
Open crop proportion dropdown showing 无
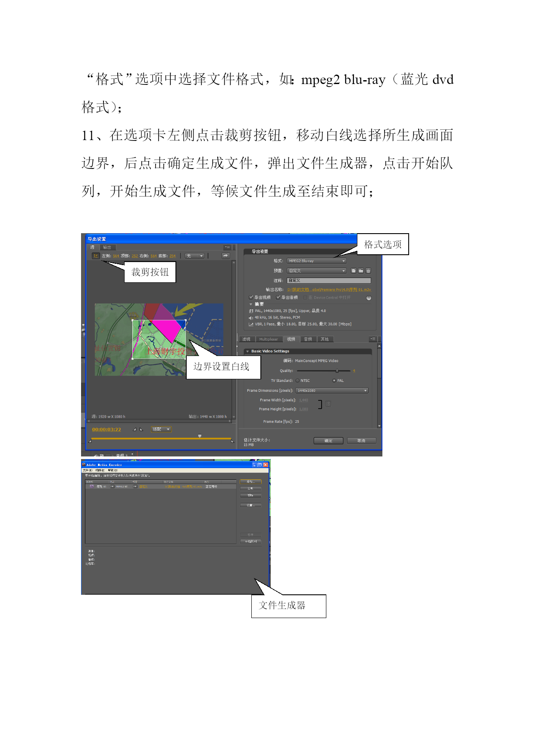coord(194,256)
